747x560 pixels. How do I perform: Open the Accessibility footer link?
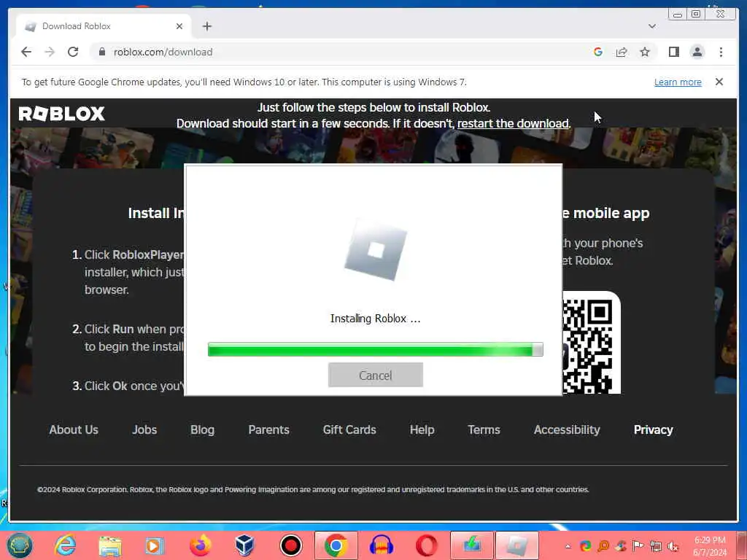(x=567, y=429)
